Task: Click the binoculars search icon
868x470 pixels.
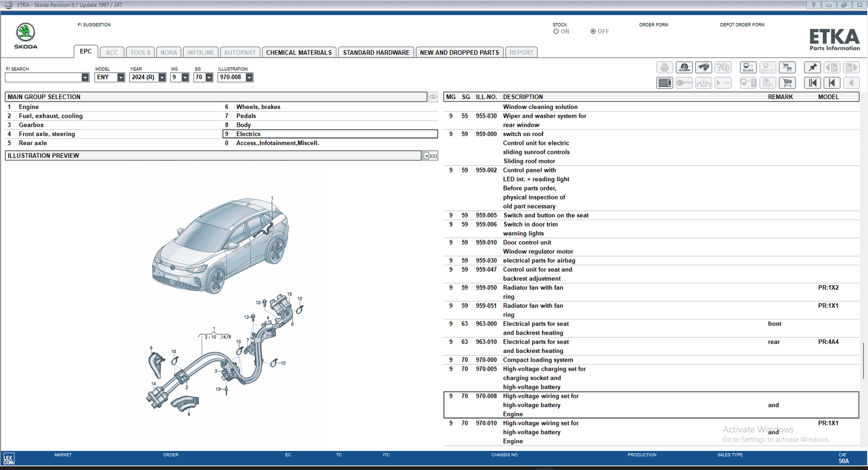Action: [x=704, y=67]
